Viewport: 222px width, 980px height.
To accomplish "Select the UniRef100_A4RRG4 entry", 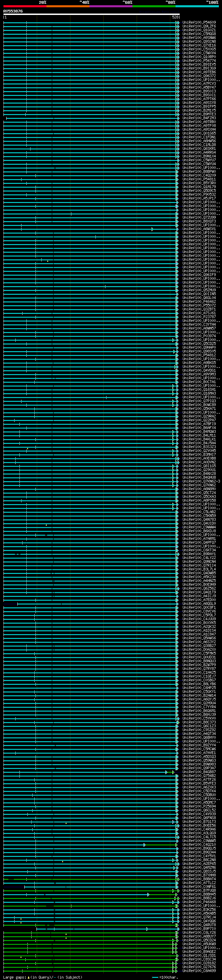I will pos(199,152).
